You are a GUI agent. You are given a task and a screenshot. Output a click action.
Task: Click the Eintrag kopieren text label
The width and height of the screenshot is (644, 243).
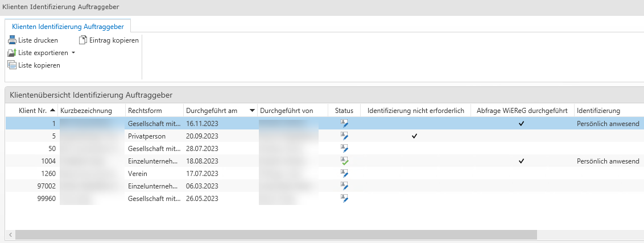(114, 40)
